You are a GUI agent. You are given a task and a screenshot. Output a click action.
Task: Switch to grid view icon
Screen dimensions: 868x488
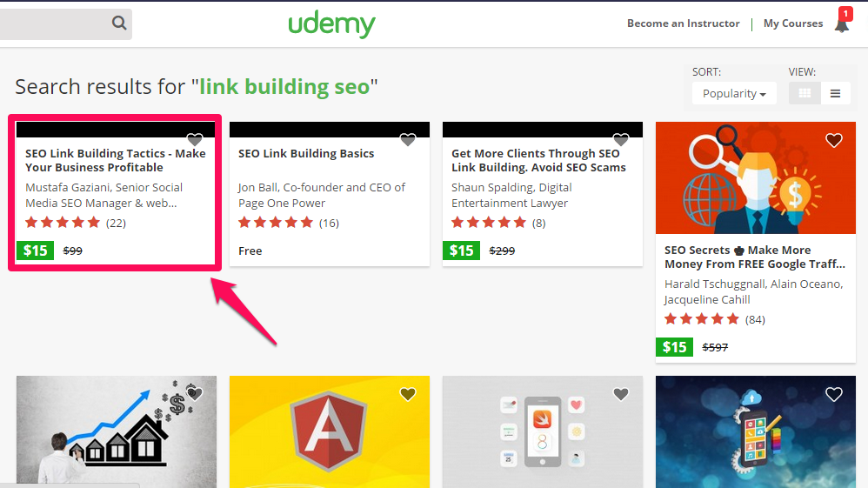(x=805, y=93)
